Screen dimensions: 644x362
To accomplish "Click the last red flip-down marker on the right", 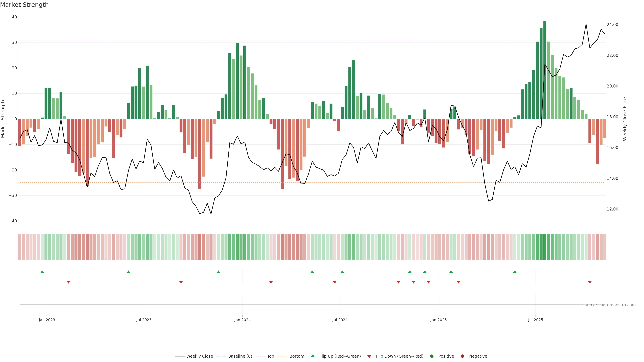I will tap(590, 282).
